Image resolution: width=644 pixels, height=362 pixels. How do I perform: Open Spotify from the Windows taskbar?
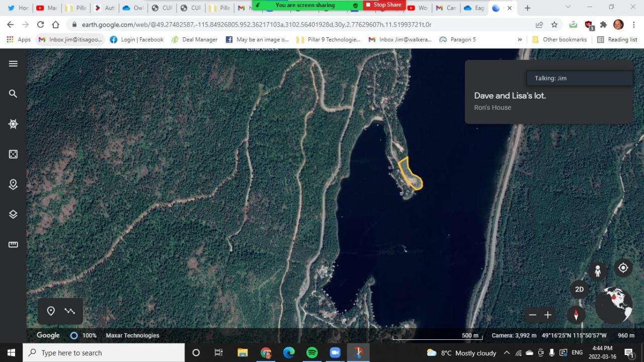point(312,352)
